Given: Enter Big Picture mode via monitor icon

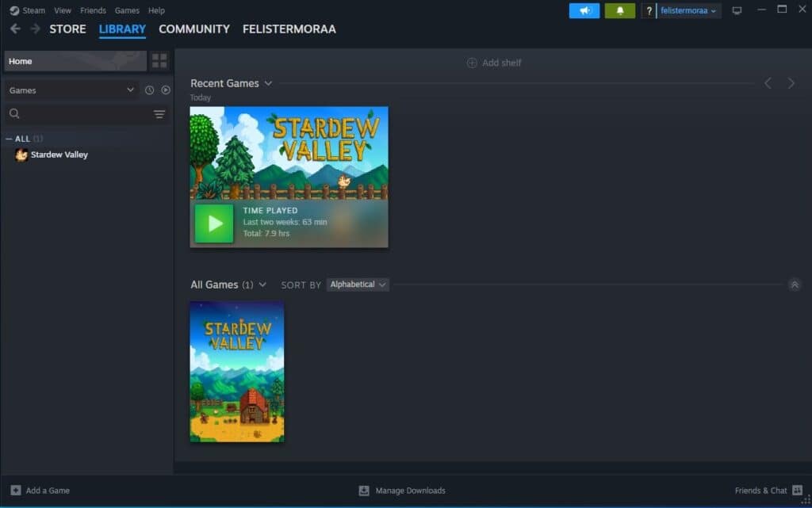Looking at the screenshot, I should click(x=737, y=10).
